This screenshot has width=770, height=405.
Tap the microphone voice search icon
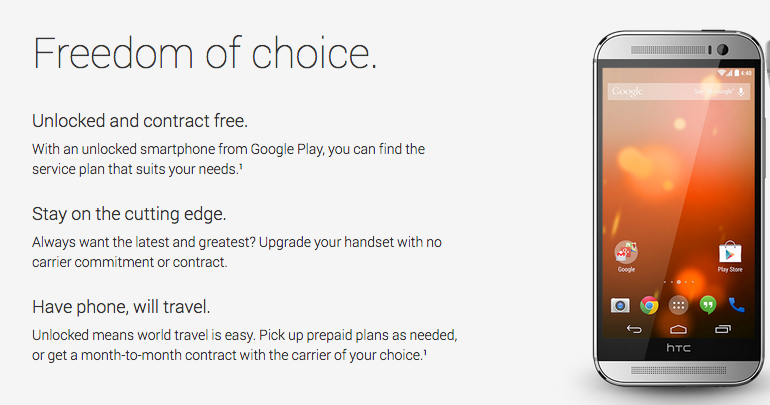tap(741, 91)
